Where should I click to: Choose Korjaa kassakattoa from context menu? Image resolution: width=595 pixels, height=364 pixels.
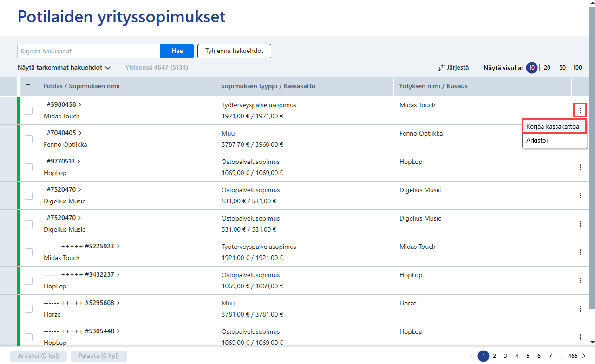[554, 126]
